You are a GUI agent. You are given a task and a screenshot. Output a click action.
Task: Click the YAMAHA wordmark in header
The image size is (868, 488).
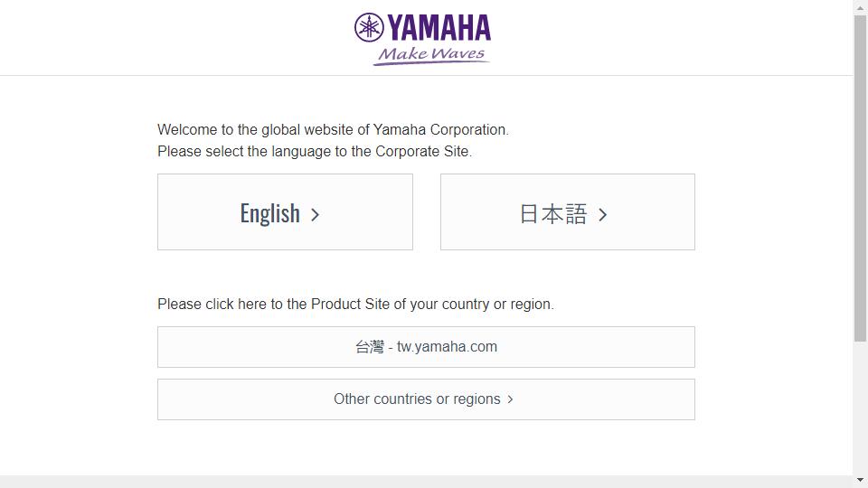[439, 28]
